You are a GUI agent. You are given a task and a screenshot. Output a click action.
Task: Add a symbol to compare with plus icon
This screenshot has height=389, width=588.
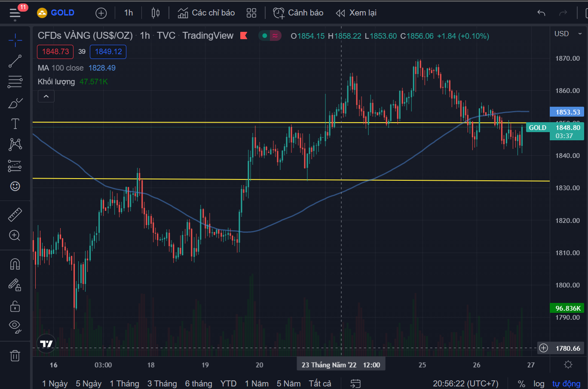pyautogui.click(x=101, y=13)
